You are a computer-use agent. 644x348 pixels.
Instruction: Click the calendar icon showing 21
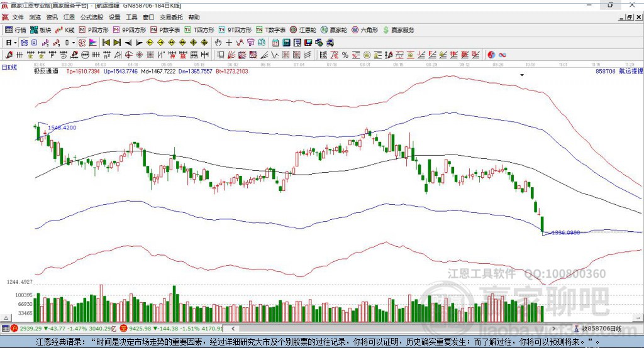[x=275, y=43]
